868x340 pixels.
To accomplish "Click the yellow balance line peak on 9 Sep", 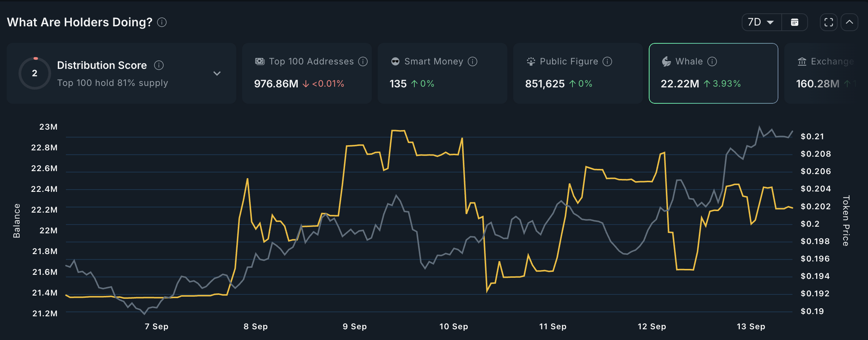I will pyautogui.click(x=398, y=131).
